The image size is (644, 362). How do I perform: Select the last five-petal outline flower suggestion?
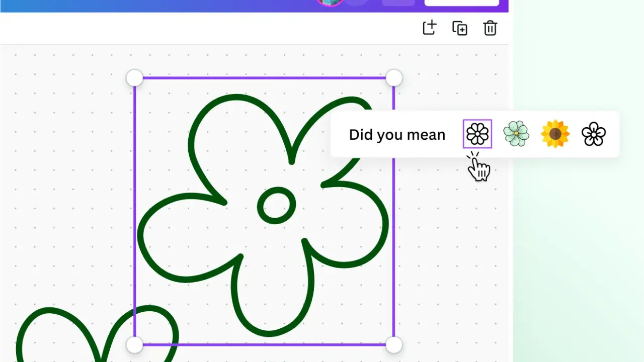[x=594, y=134]
